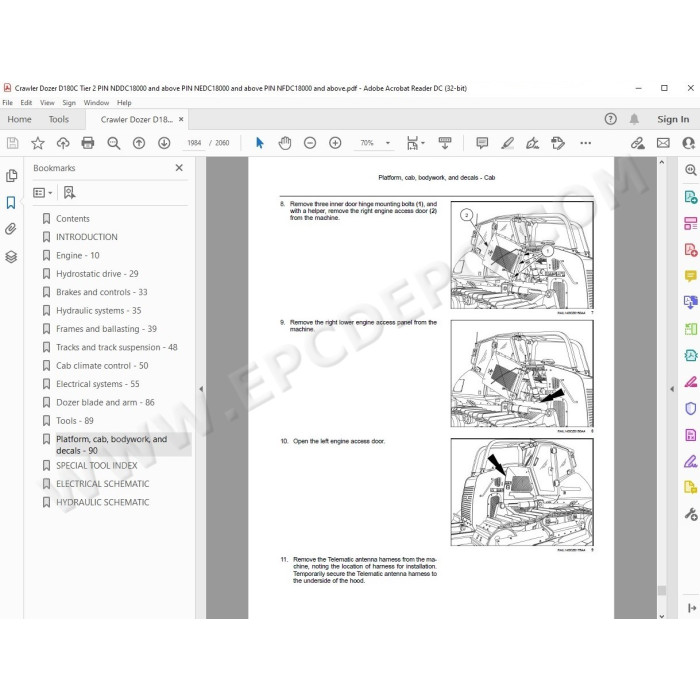Image resolution: width=700 pixels, height=700 pixels.
Task: Open the Edit menu
Action: coord(26,103)
